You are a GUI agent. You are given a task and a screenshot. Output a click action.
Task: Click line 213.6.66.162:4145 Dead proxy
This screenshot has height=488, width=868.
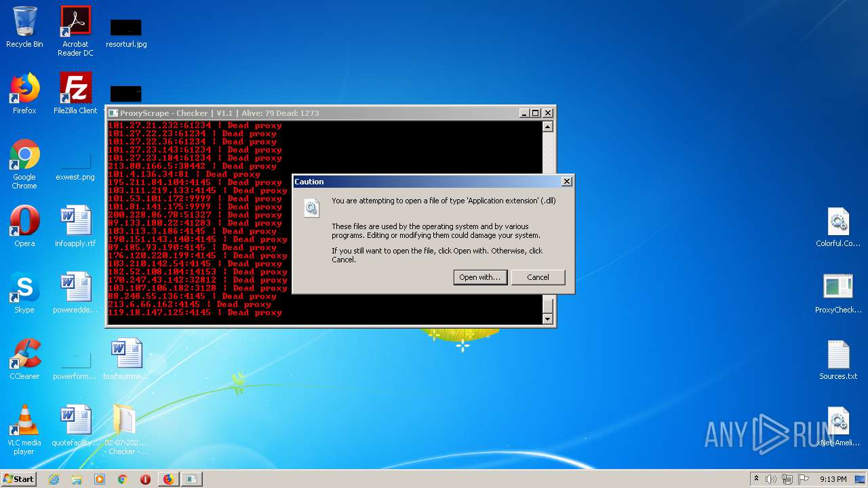(x=189, y=304)
